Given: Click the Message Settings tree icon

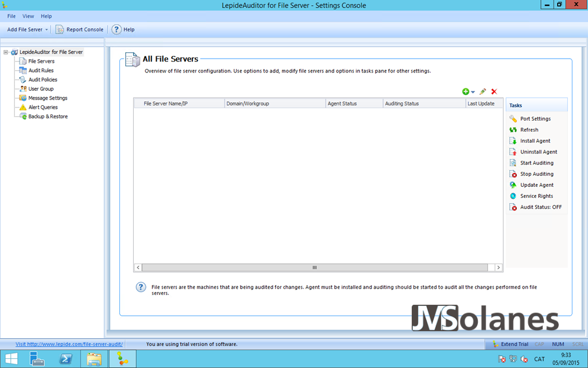Looking at the screenshot, I should click(23, 98).
